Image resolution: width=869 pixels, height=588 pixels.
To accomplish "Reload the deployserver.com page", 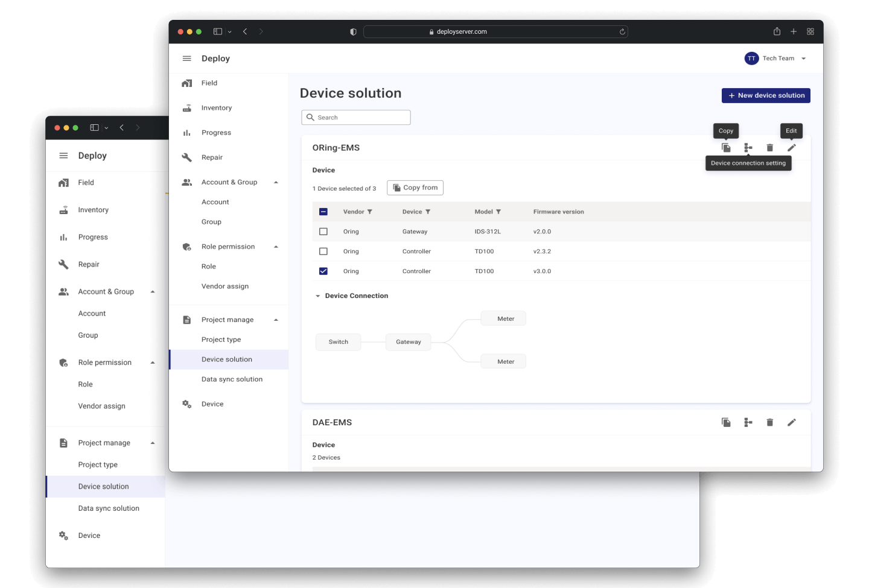I will click(x=622, y=32).
